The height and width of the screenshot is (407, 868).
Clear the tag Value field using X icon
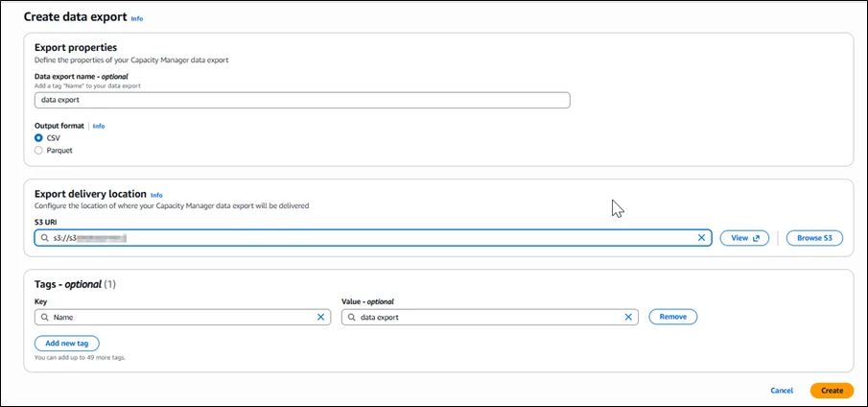[628, 317]
